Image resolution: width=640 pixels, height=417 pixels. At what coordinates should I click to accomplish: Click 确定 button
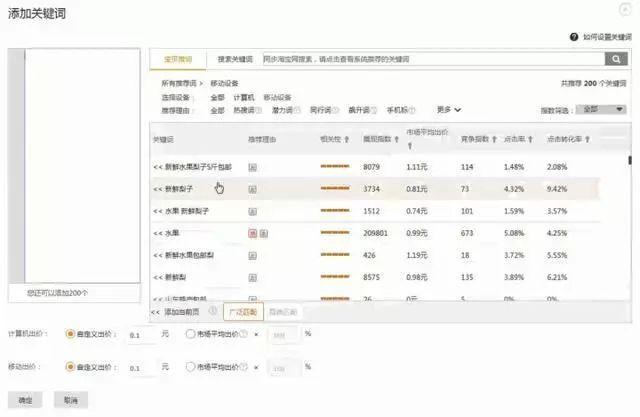[x=25, y=400]
